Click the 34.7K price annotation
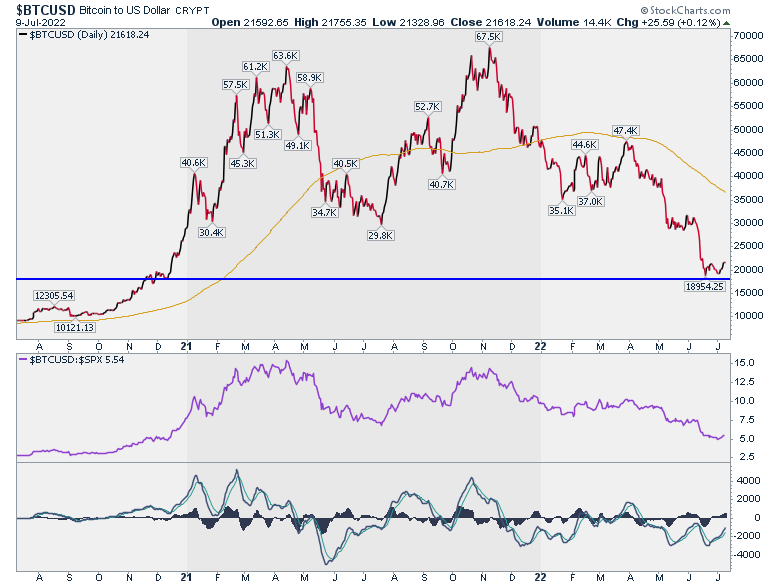Screen dimensions: 780x586 325,212
